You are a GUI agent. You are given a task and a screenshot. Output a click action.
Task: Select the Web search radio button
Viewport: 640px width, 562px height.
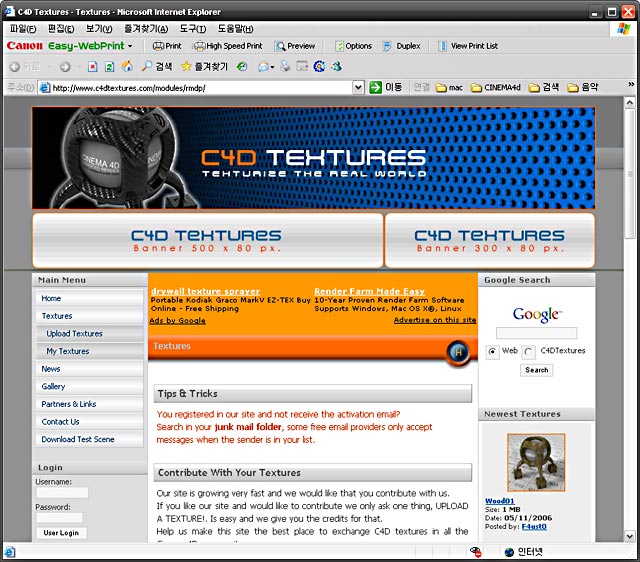492,351
